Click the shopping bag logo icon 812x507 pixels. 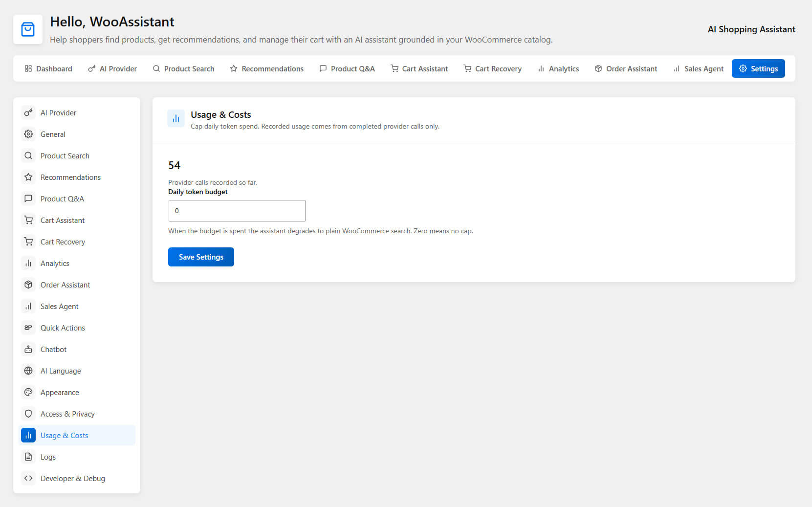click(28, 29)
